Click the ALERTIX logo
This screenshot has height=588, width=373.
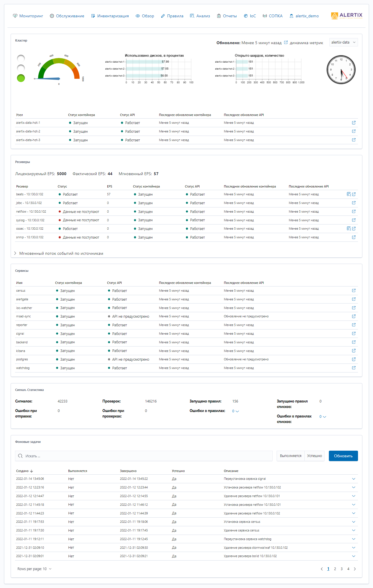pos(346,16)
